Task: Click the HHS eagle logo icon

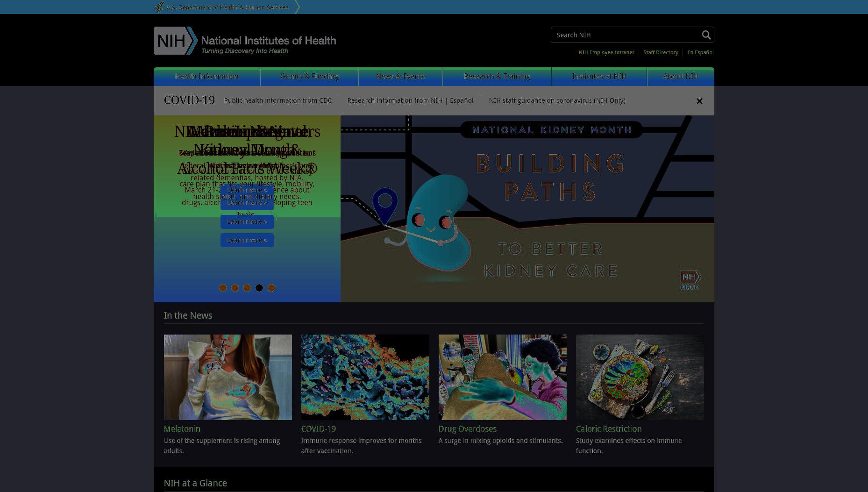Action: [x=159, y=7]
